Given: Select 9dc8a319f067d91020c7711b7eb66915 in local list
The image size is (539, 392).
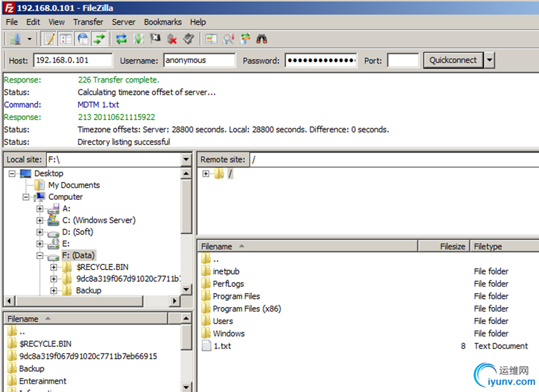Looking at the screenshot, I should click(x=88, y=356).
